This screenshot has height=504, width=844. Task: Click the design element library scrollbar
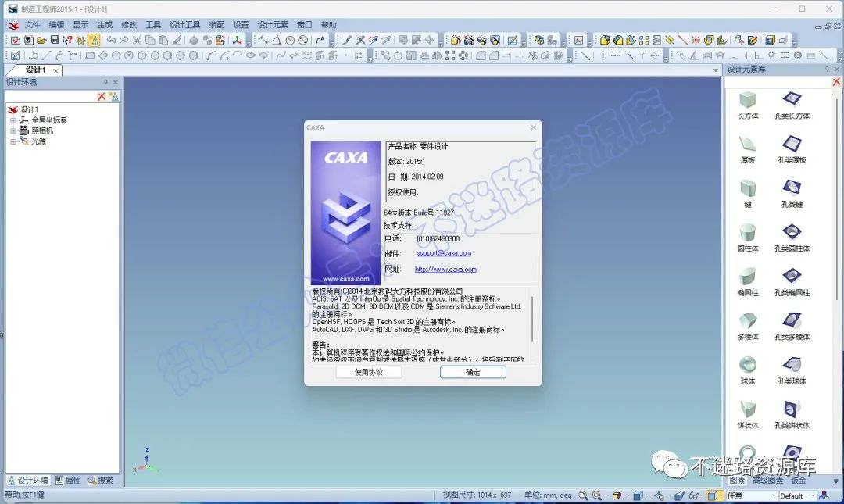(x=837, y=199)
